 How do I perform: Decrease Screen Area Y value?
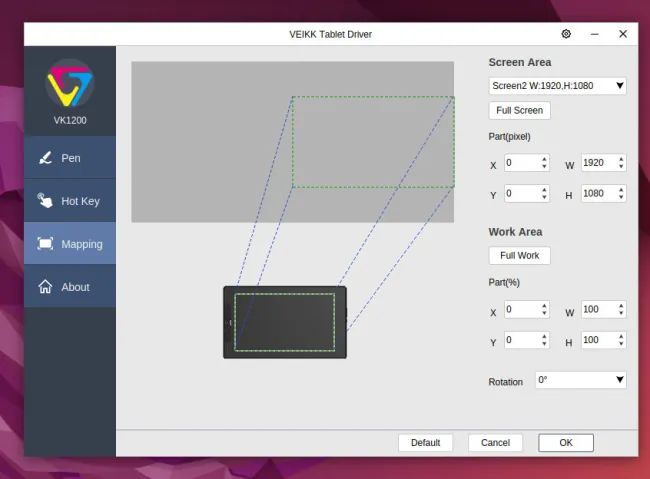pos(544,197)
